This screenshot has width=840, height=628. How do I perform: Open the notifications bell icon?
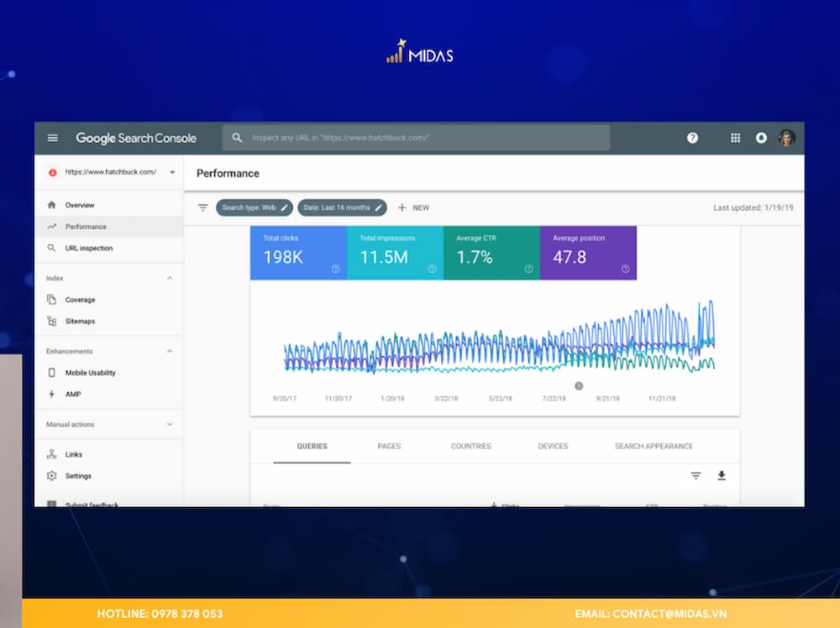(761, 139)
